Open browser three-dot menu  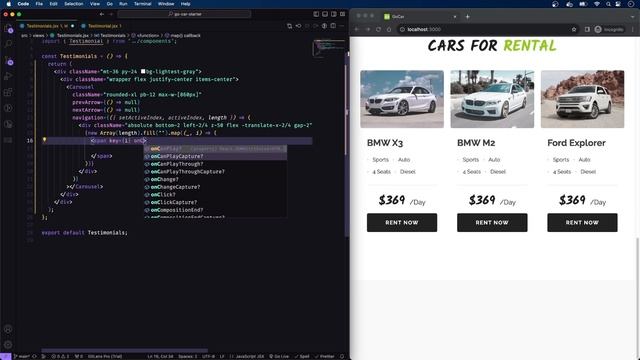(x=633, y=29)
